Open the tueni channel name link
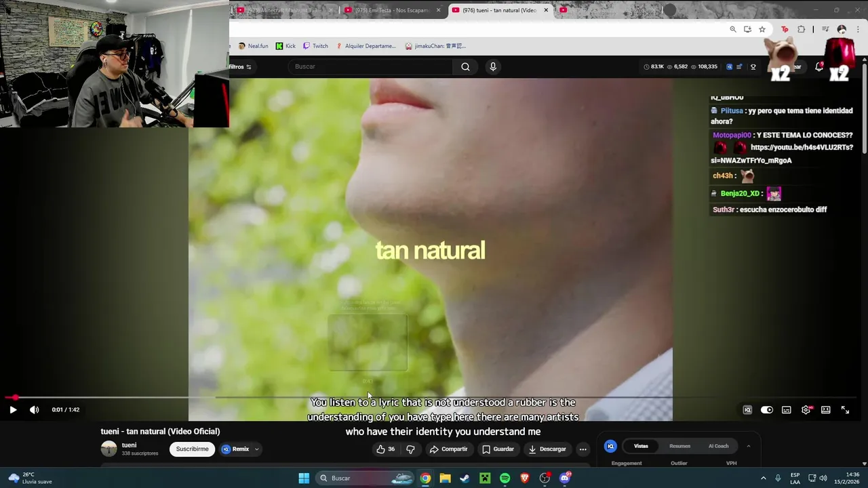 tap(129, 445)
